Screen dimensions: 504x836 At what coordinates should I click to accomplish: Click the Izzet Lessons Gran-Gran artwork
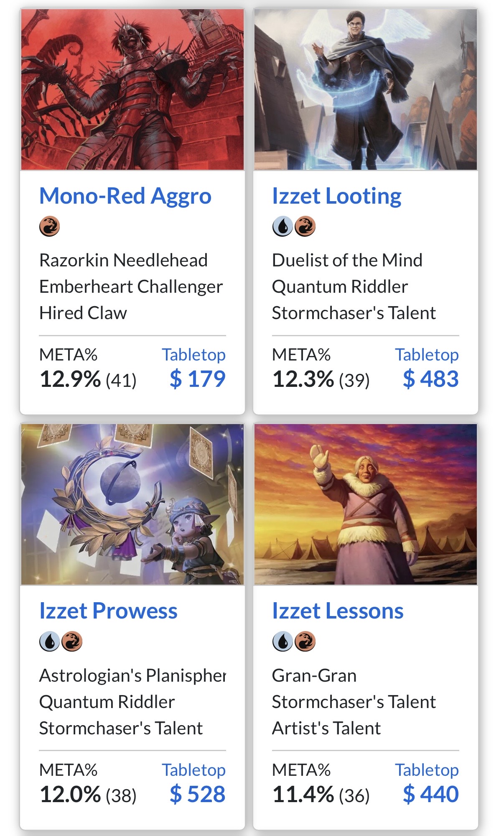pyautogui.click(x=365, y=504)
